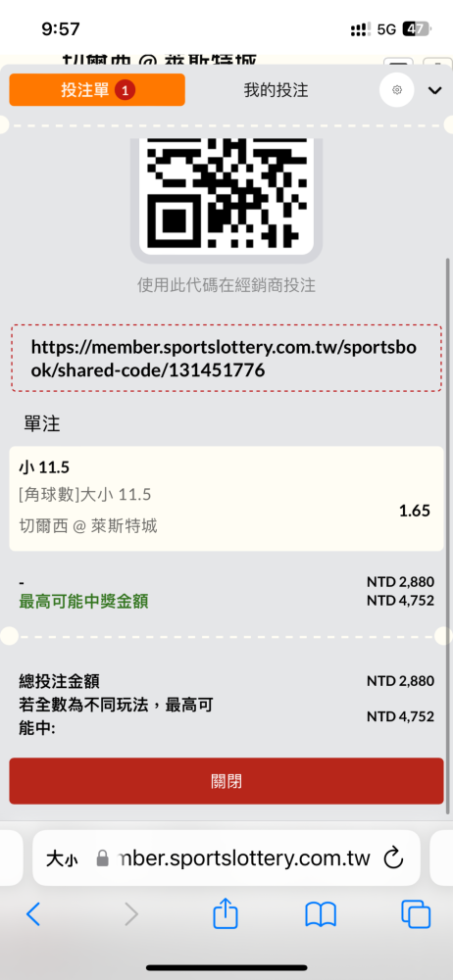Tap the QR code image

(226, 194)
